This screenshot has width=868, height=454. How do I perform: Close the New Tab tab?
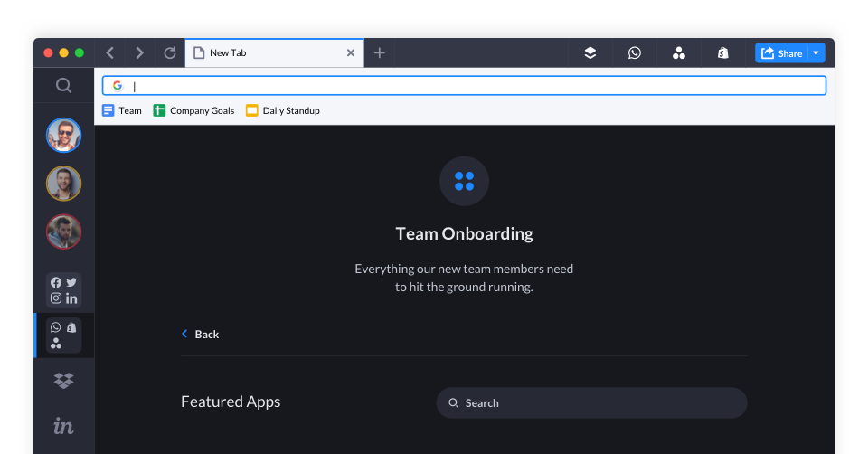pos(351,53)
